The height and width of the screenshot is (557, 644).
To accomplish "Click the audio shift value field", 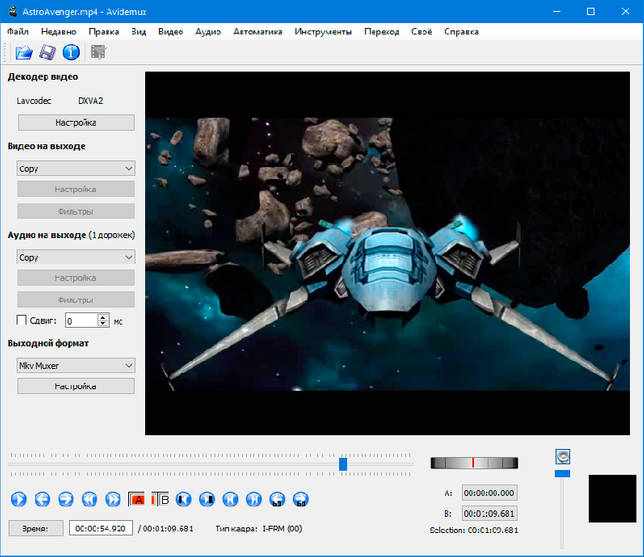I will coord(82,320).
